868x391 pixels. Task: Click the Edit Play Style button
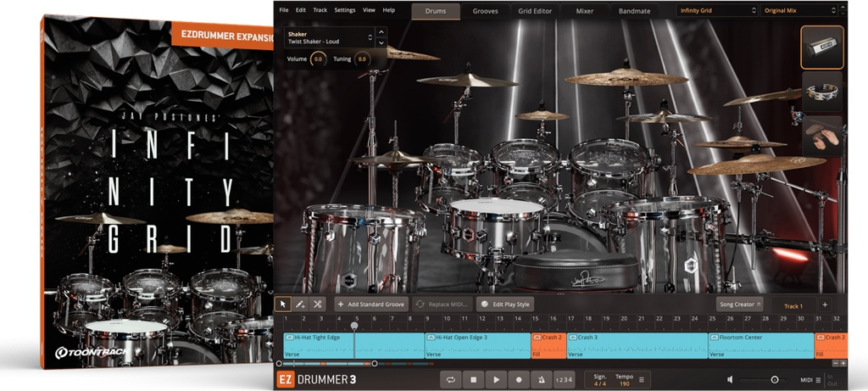[x=505, y=304]
